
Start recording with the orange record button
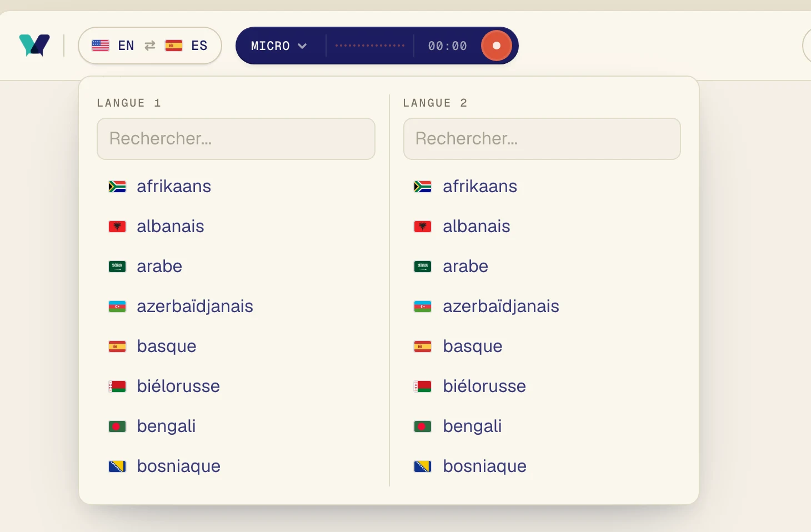click(496, 46)
